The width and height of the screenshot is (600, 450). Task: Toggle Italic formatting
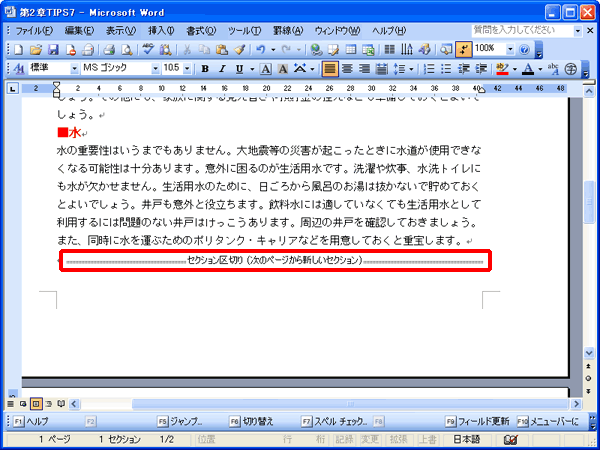click(x=222, y=69)
